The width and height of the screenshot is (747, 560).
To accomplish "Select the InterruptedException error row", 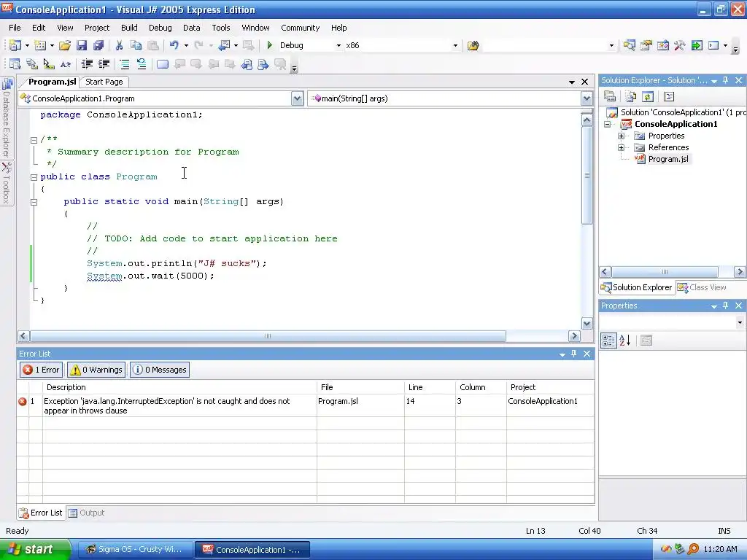I will [306, 405].
